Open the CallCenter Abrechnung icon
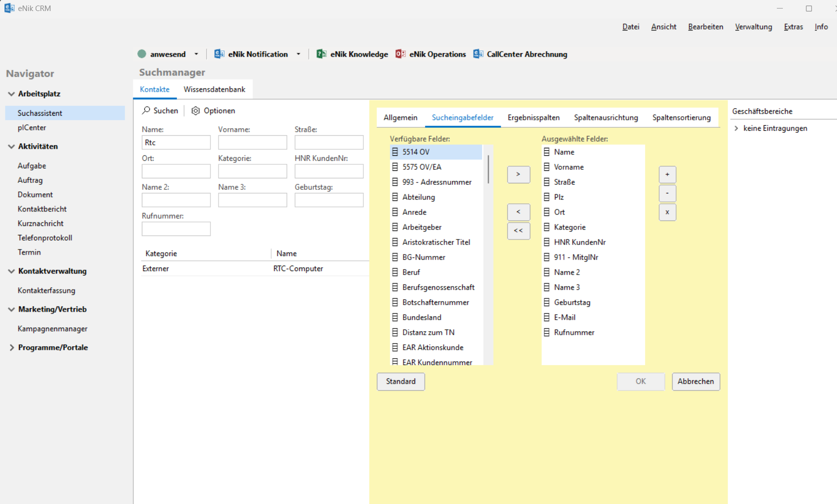 [478, 54]
